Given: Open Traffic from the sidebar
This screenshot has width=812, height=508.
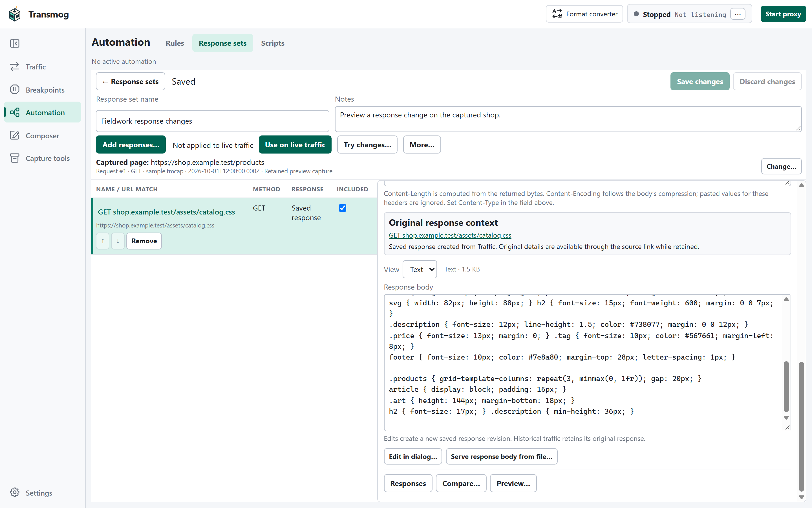Looking at the screenshot, I should pyautogui.click(x=43, y=67).
